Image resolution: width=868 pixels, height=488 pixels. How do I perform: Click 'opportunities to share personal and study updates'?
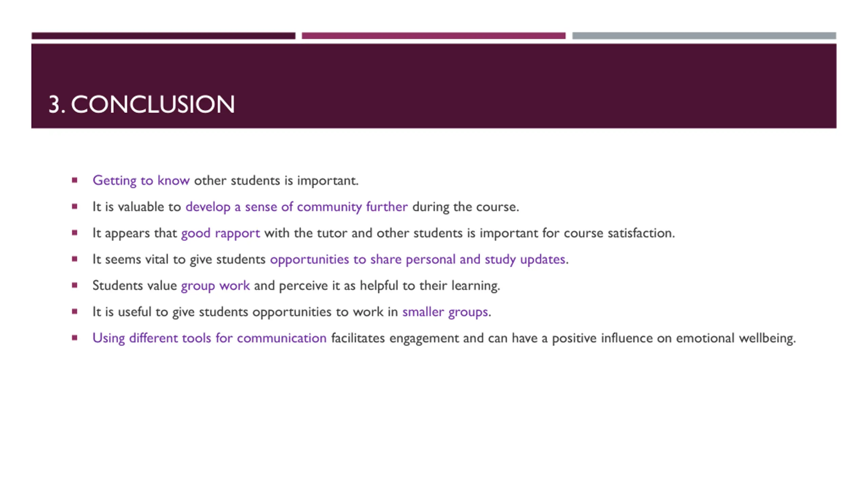pos(418,260)
